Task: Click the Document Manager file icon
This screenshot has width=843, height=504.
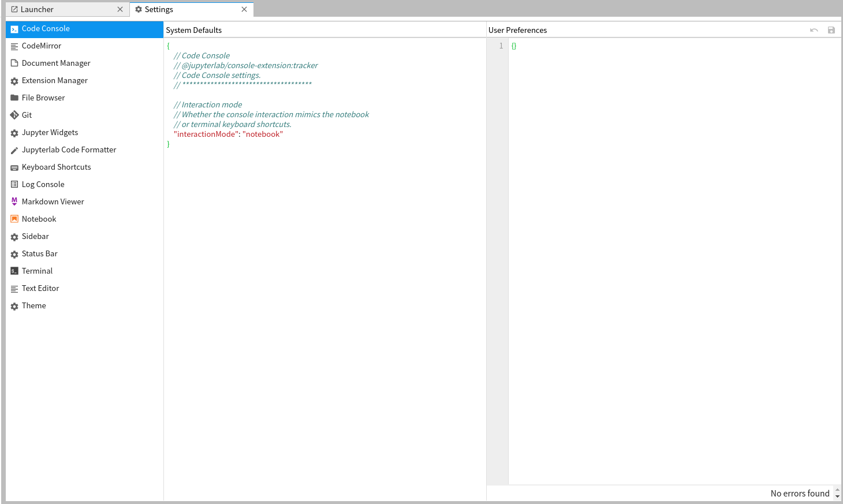Action: pos(14,64)
